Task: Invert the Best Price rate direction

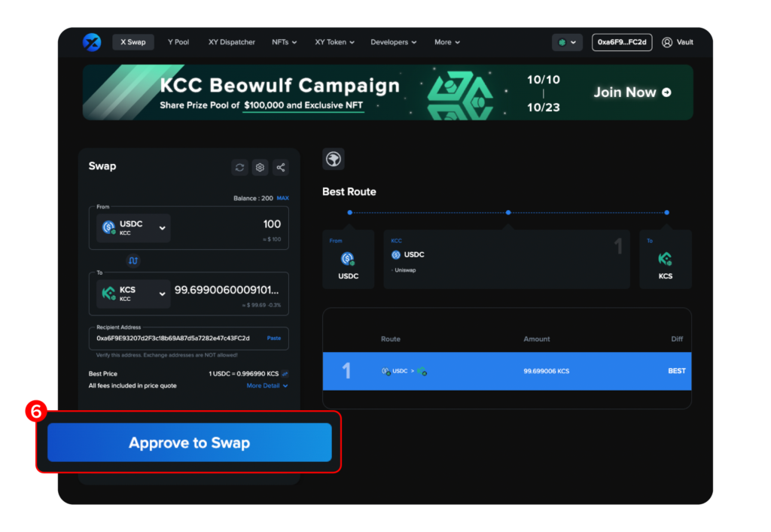Action: (x=285, y=374)
